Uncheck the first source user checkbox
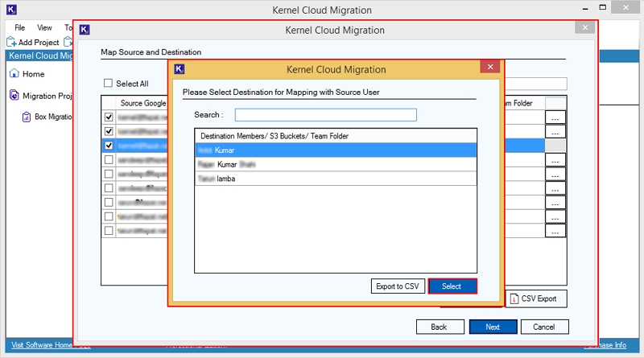This screenshot has width=644, height=358. (109, 117)
